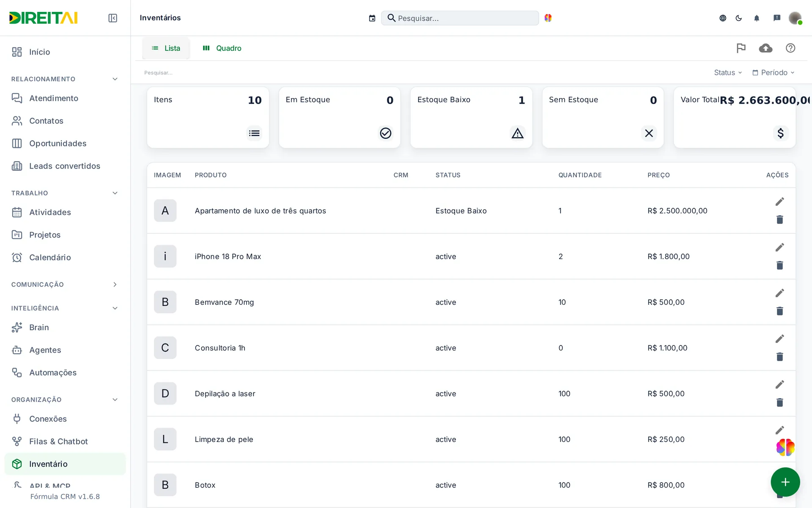Edit the Bemvance 70mg item
The width and height of the screenshot is (812, 508).
780,293
